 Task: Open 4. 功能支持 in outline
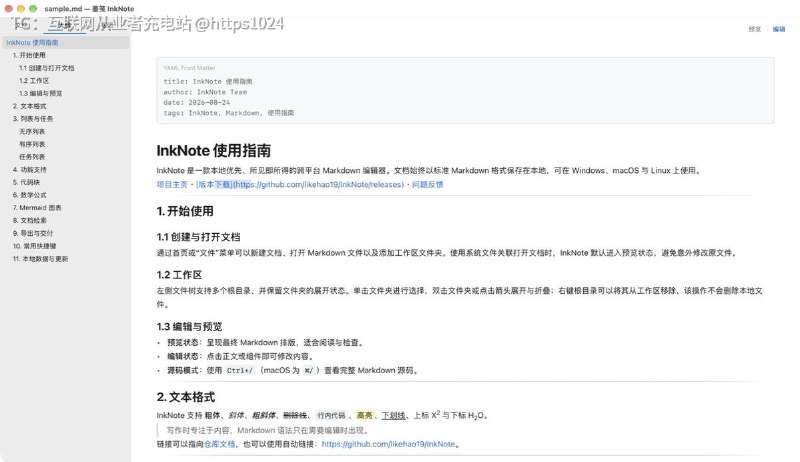(29, 169)
